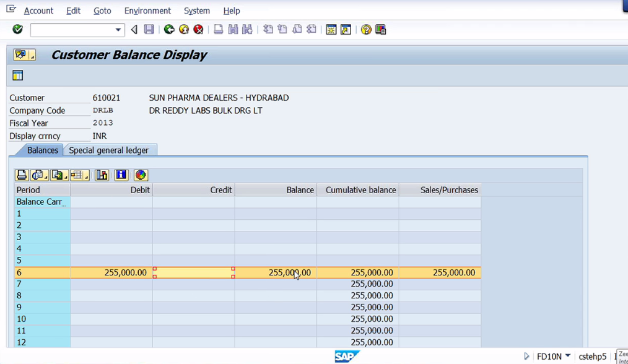Go to Next Page icon
This screenshot has height=364, width=628.
point(297,30)
